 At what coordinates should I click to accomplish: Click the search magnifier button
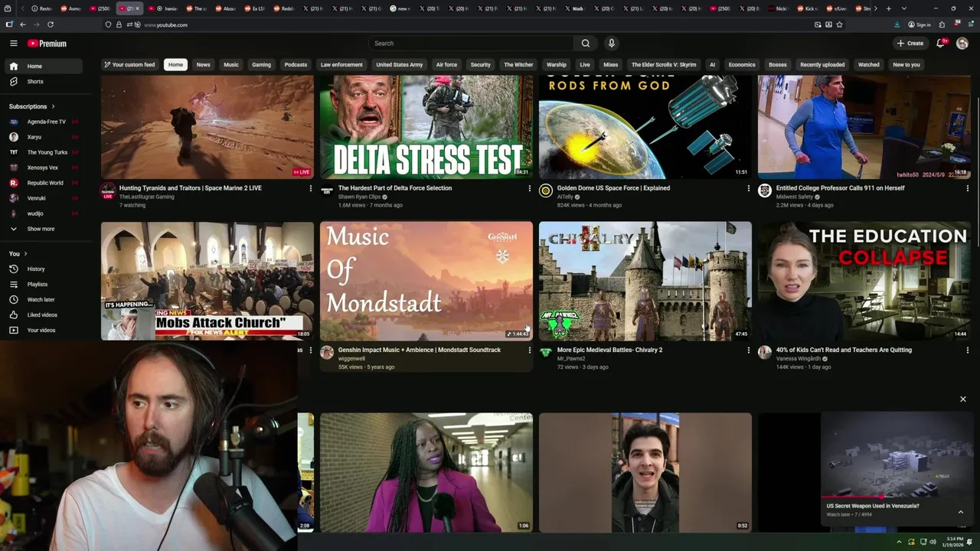[x=586, y=44]
